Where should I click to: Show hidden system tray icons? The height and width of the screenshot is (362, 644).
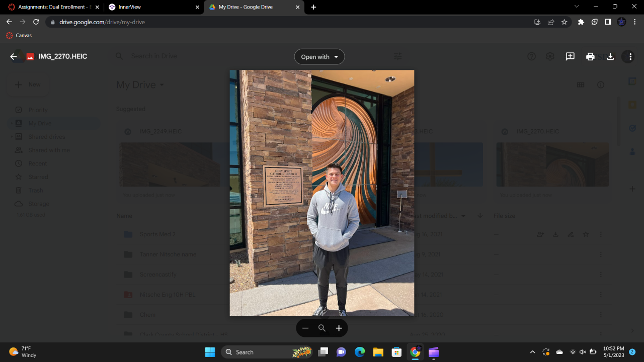click(x=532, y=352)
